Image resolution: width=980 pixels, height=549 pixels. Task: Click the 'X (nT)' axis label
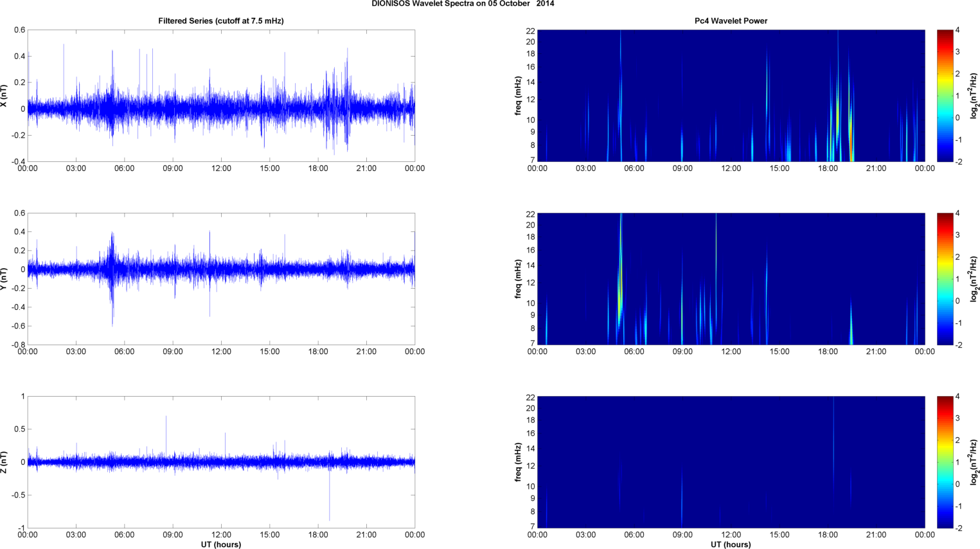(x=4, y=96)
